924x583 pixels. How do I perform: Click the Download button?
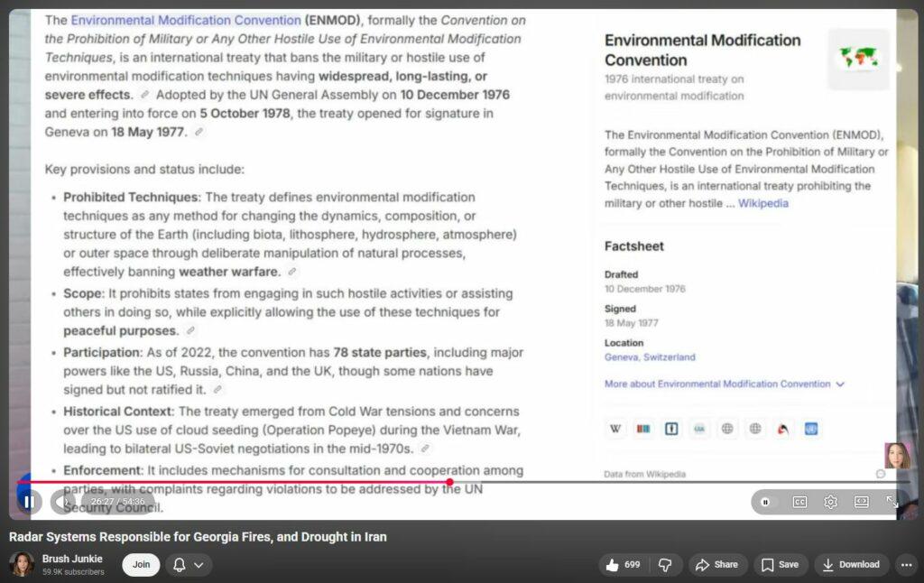pyautogui.click(x=851, y=565)
